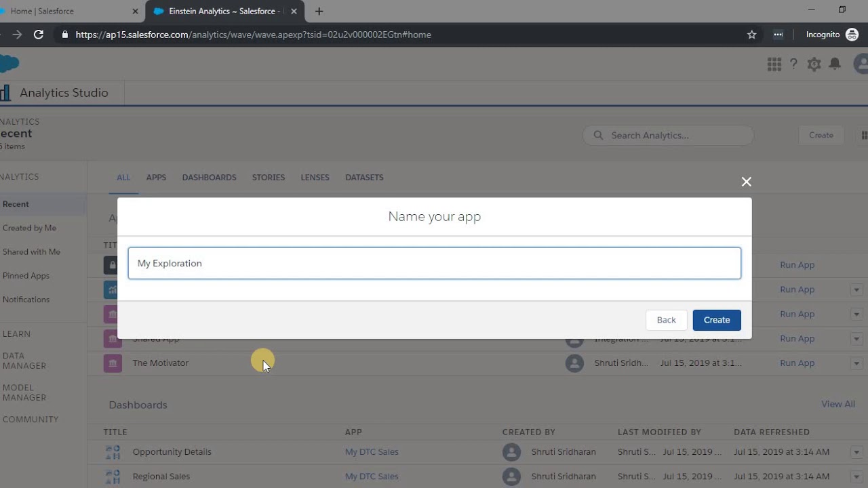Click the Create button in header
The height and width of the screenshot is (488, 868).
(821, 136)
